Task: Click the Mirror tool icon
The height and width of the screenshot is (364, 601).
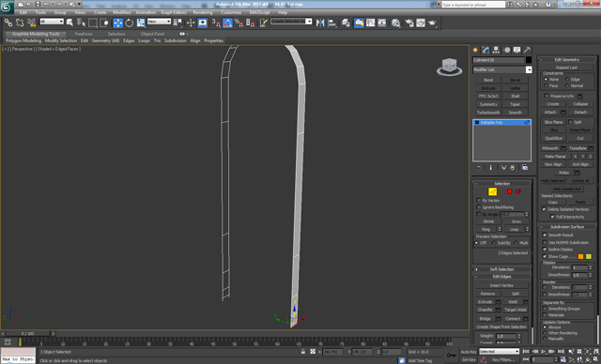Action: click(320, 23)
